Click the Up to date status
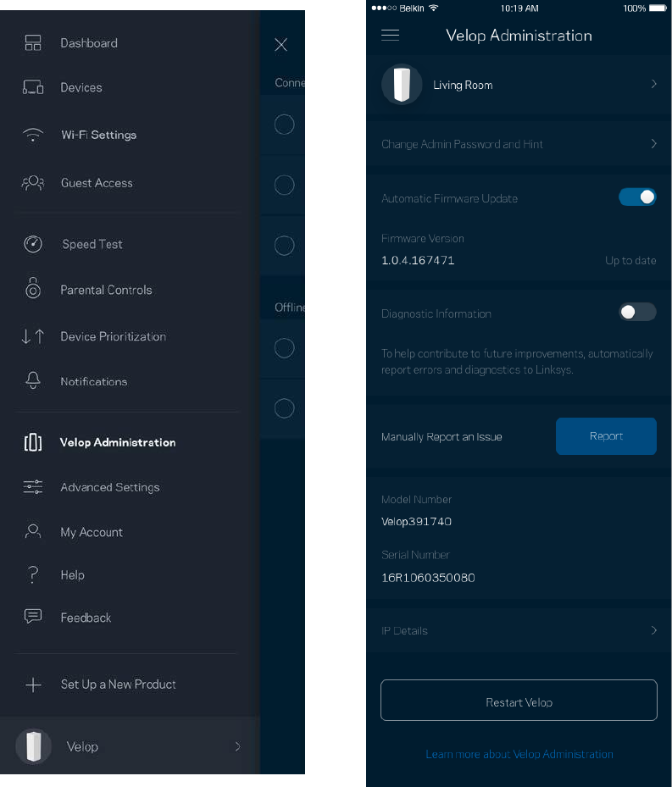 coord(630,260)
